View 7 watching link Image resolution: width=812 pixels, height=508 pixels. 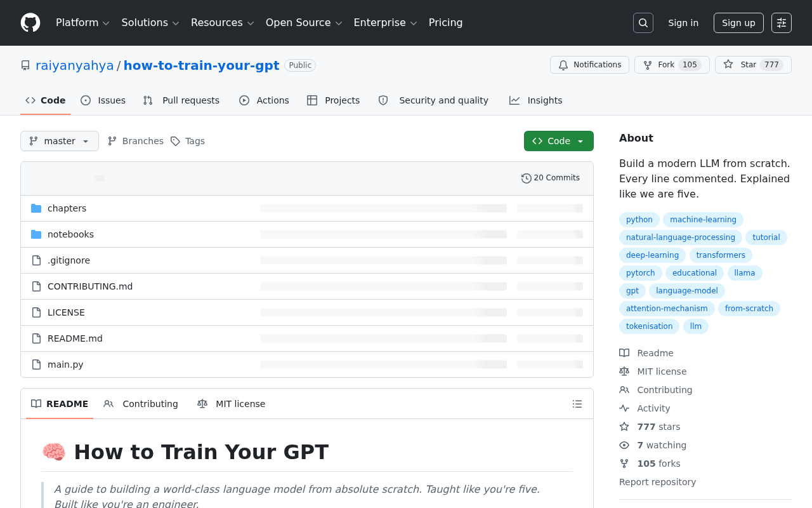click(x=653, y=445)
